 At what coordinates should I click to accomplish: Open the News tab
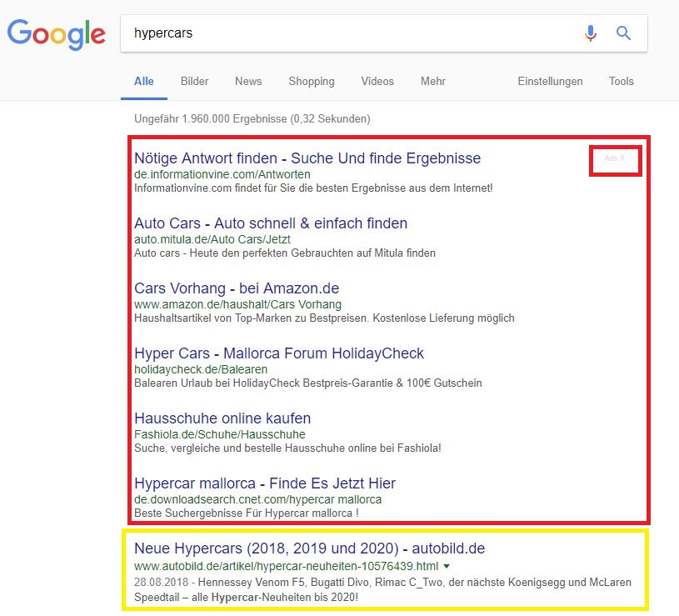(248, 82)
